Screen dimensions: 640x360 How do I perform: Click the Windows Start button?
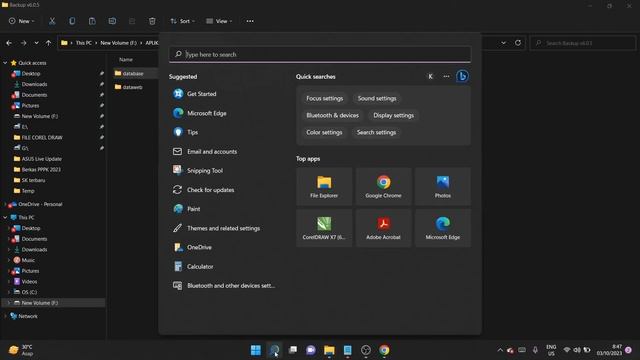click(x=256, y=350)
